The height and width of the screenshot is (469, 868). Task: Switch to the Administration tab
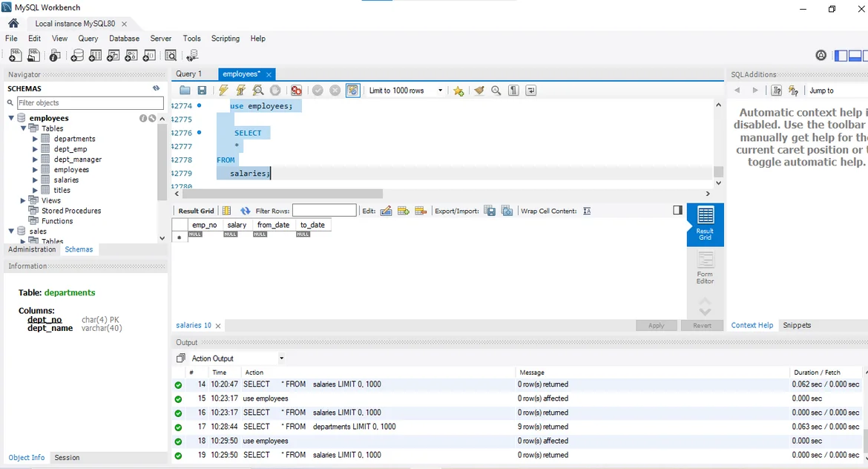coord(32,249)
